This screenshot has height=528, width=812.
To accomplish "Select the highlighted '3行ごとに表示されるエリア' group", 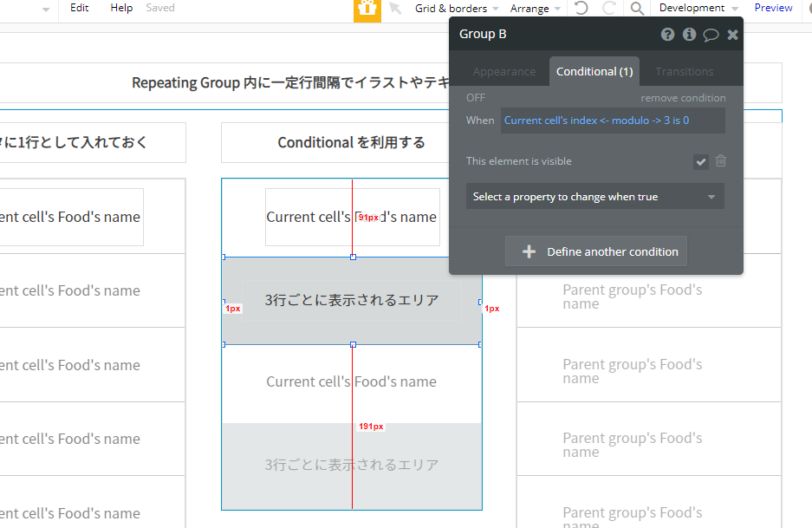I will pos(352,301).
